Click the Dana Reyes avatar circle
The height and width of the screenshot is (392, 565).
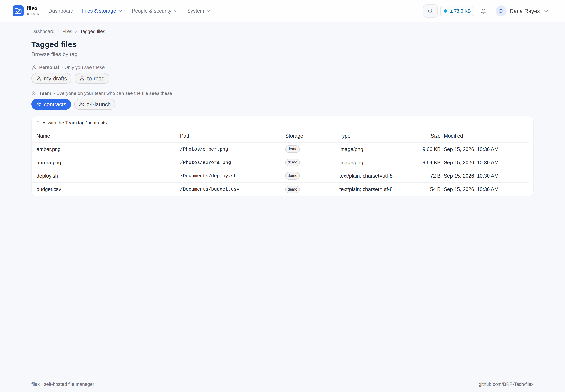click(501, 11)
